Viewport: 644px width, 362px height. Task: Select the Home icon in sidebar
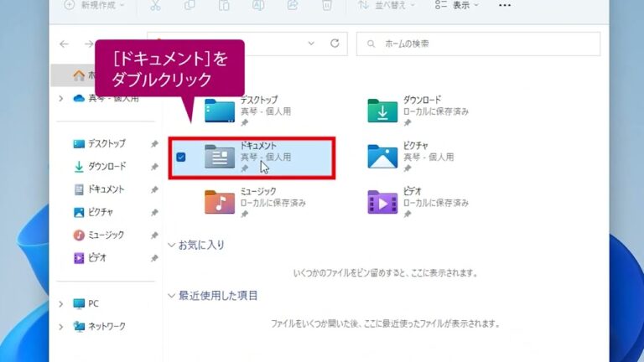[79, 75]
